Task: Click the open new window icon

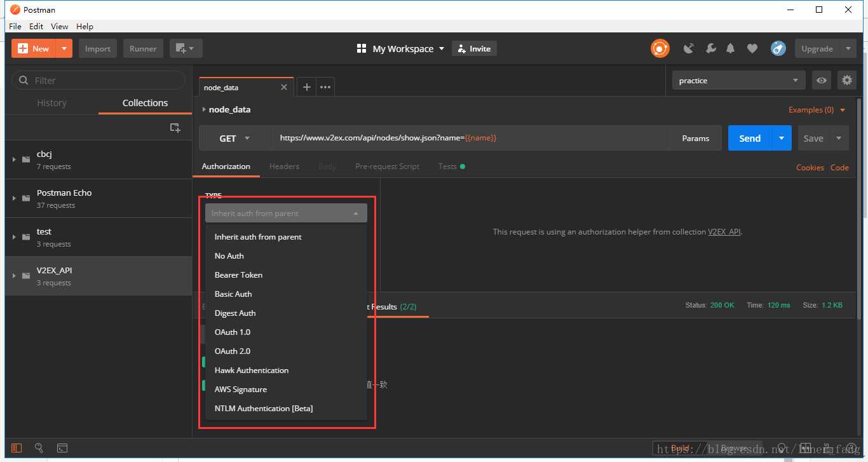Action: pos(186,49)
